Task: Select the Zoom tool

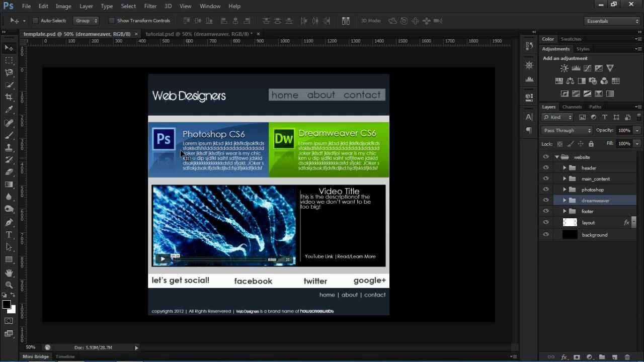Action: click(x=9, y=285)
